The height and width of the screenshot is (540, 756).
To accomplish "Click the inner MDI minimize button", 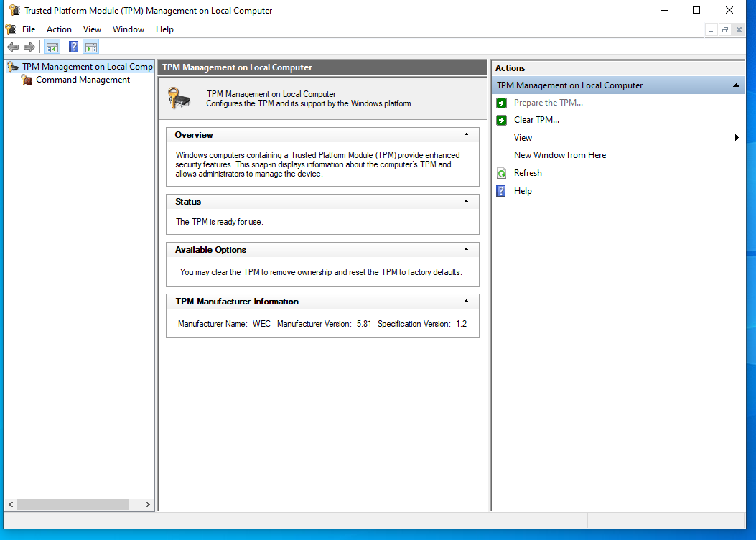I will pos(711,30).
